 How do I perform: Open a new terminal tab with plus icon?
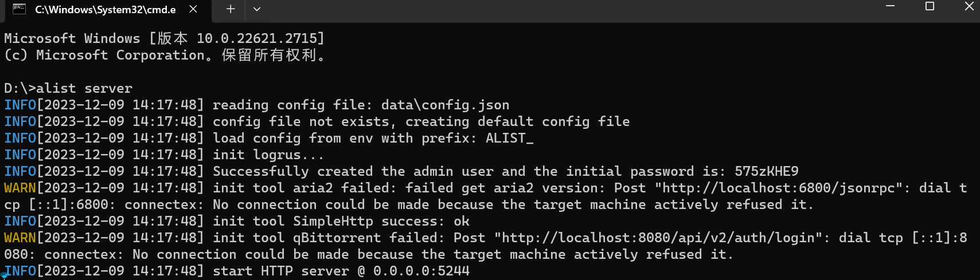[x=231, y=9]
